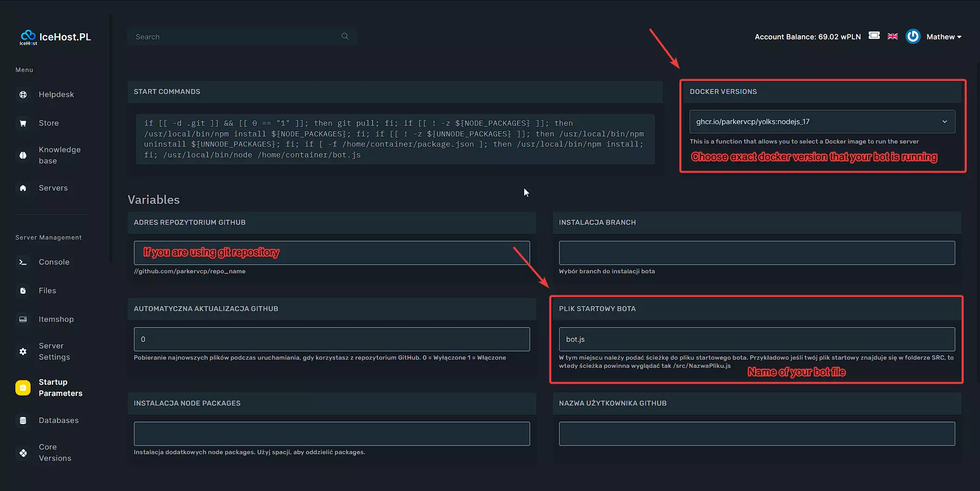Click the Console terminal icon

pyautogui.click(x=23, y=262)
